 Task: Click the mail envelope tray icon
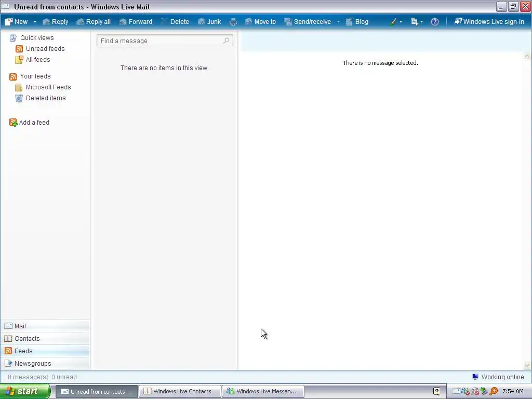(x=456, y=392)
